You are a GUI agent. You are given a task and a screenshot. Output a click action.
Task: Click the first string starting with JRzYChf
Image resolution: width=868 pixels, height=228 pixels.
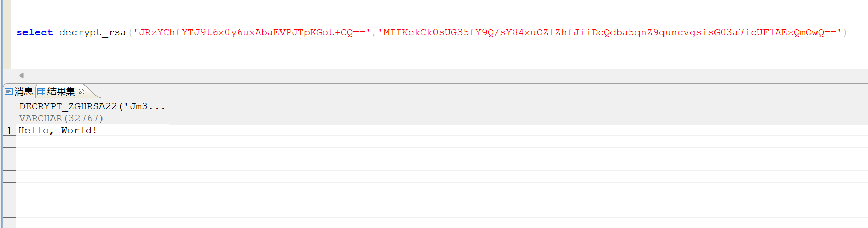coord(252,32)
